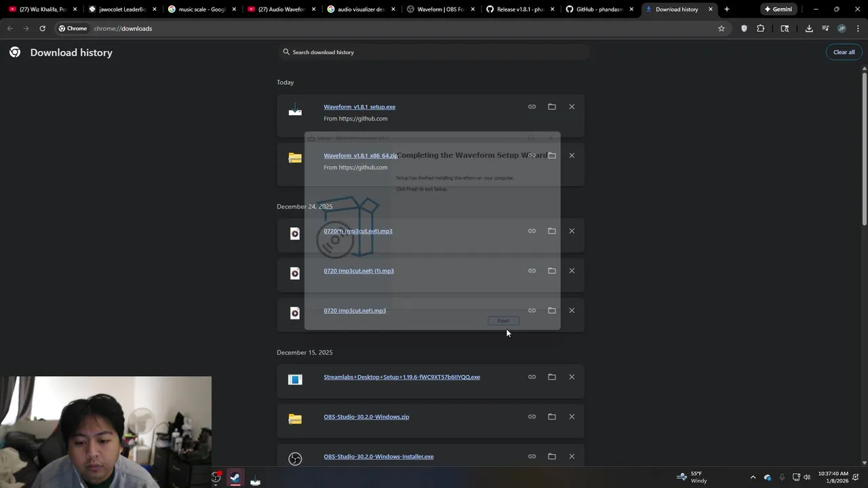Viewport: 868px width, 488px height.
Task: Show 0720 (mp3cut.net) (1).mp3 in folder
Action: pos(552,270)
